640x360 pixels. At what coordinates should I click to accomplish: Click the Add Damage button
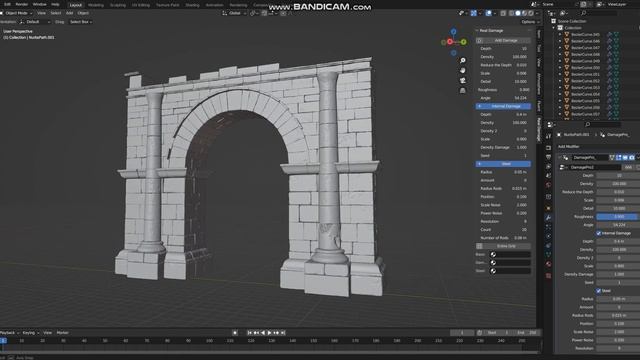click(506, 40)
